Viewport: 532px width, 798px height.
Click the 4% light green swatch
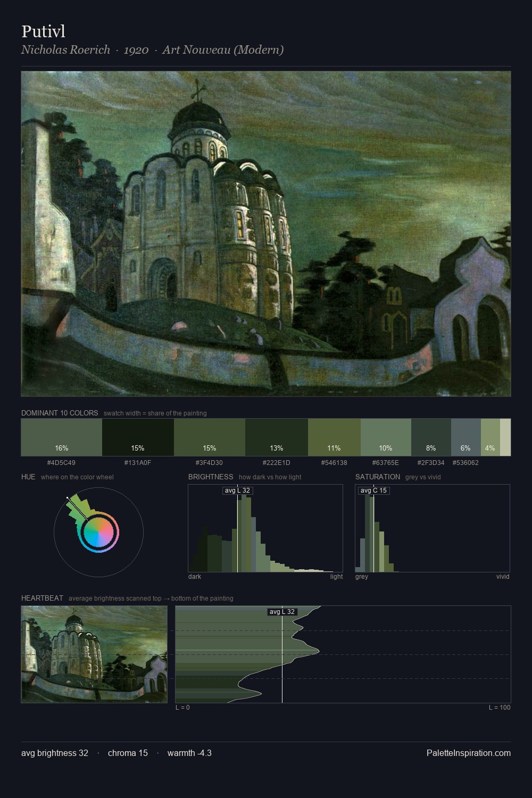coord(491,437)
